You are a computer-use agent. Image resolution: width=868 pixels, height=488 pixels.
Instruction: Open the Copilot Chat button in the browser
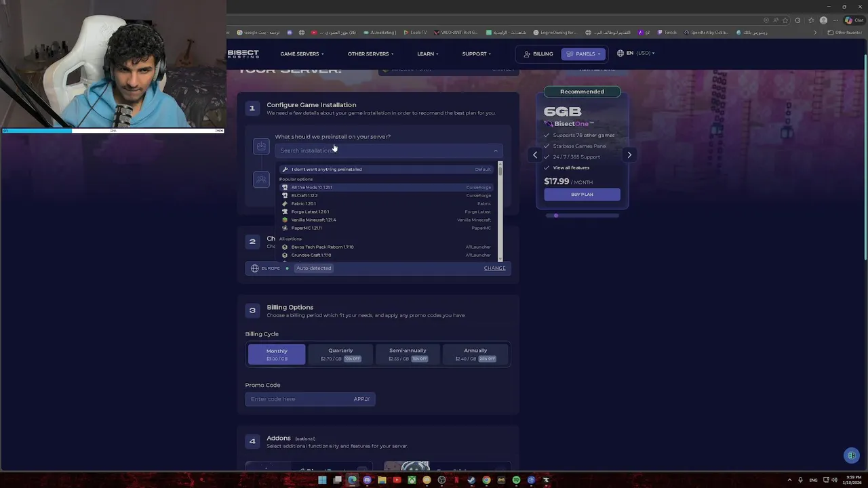853,20
